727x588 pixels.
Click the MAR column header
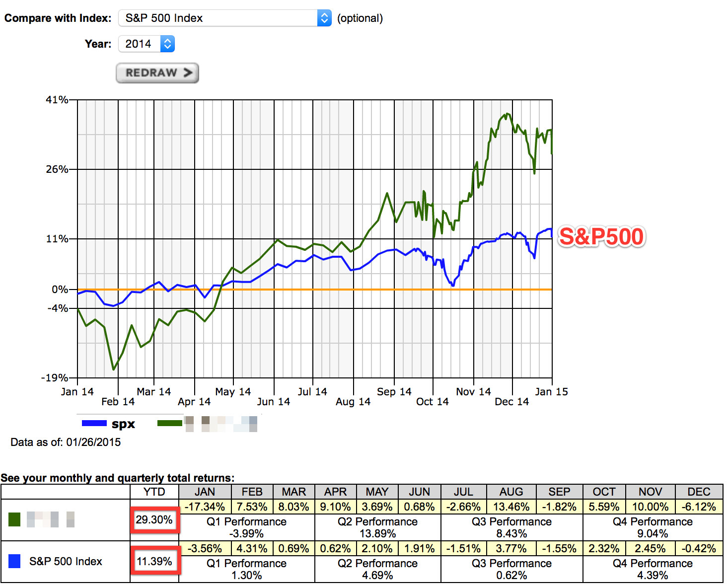click(x=294, y=492)
